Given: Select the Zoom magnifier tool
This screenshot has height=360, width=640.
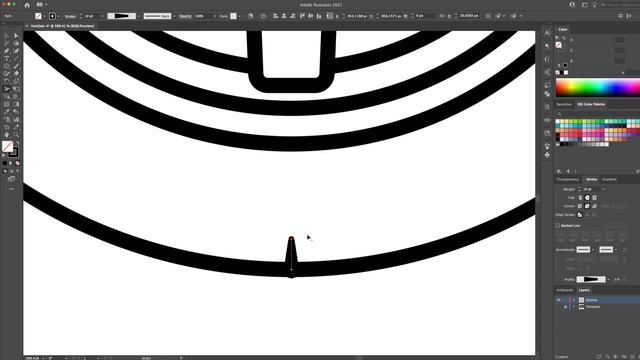Looking at the screenshot, I should pyautogui.click(x=16, y=135).
